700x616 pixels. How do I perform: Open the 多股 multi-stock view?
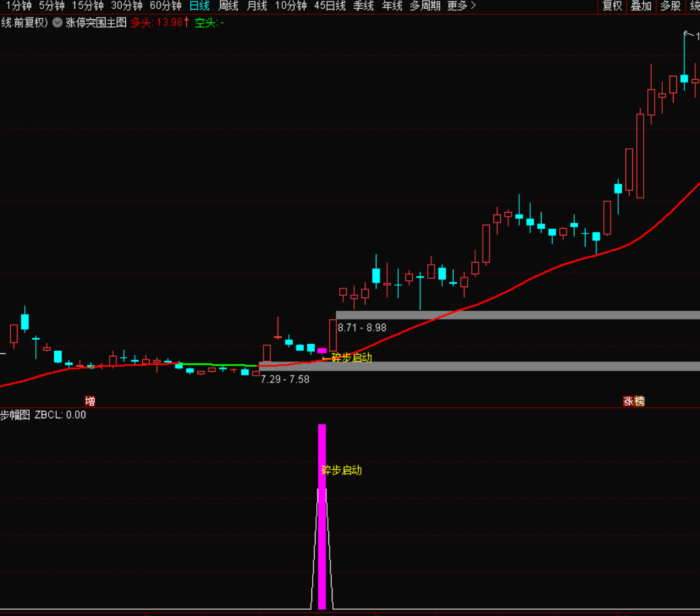pos(670,6)
